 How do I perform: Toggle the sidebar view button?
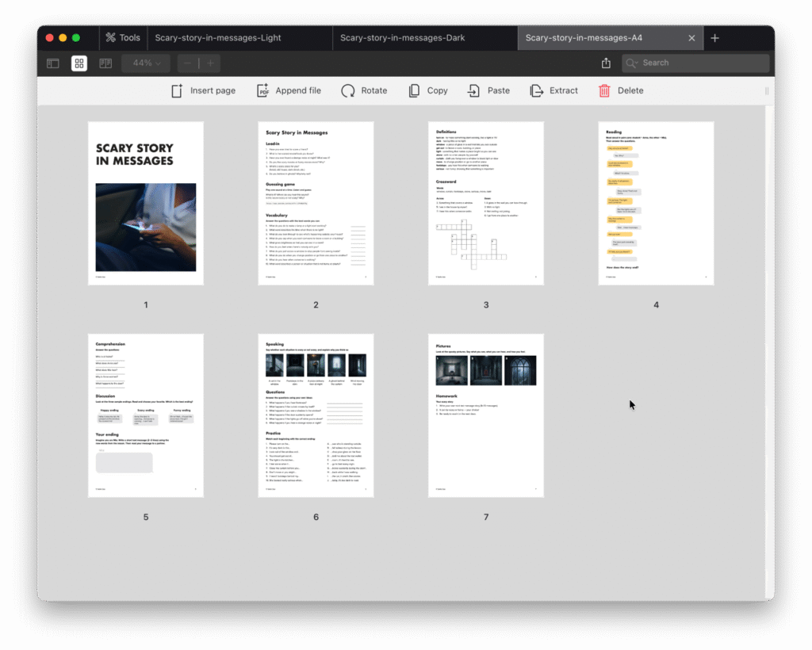53,63
